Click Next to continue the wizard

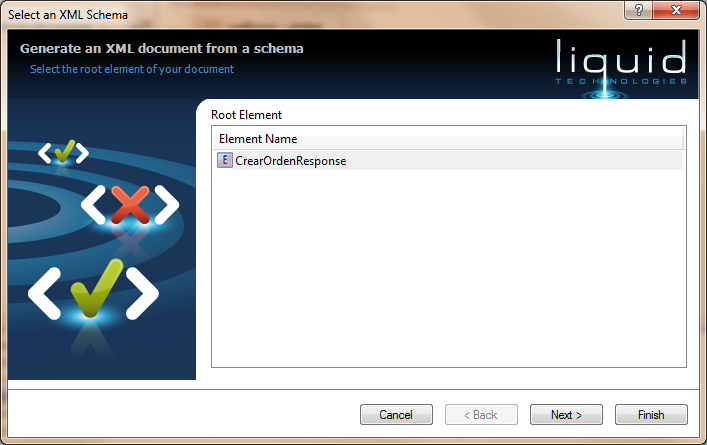(566, 415)
